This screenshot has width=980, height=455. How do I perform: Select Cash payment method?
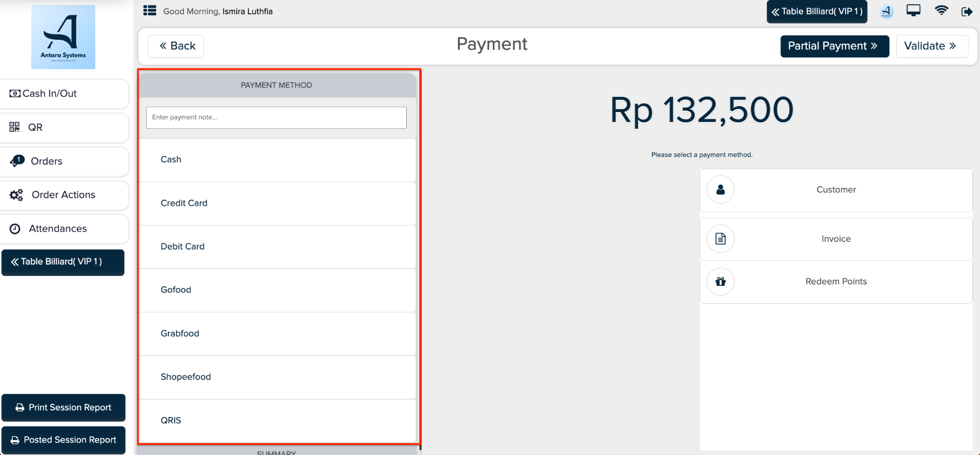[x=277, y=160]
